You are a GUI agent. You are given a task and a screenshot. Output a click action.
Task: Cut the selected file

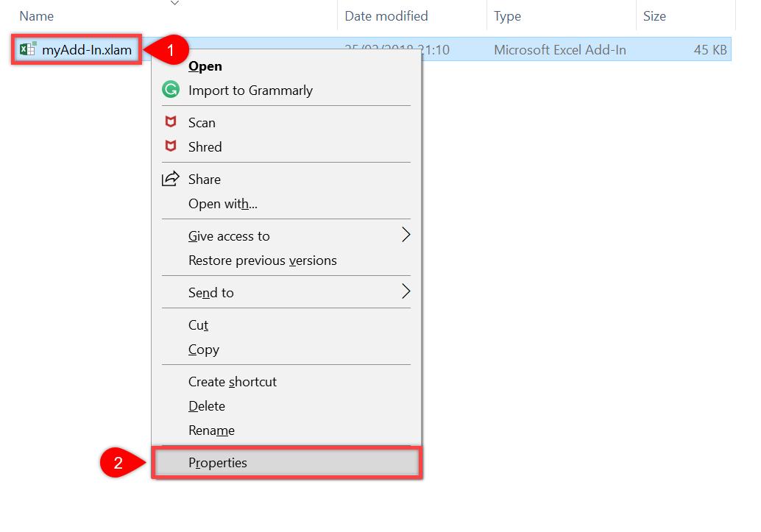tap(199, 325)
